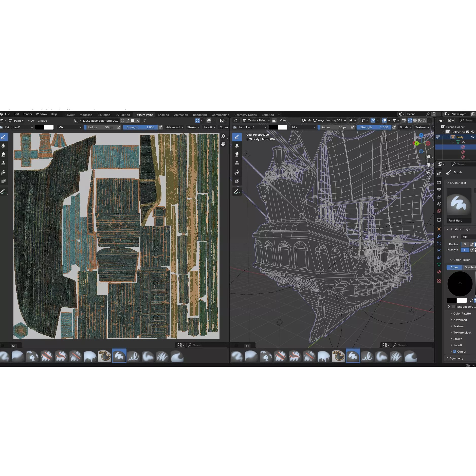Select the Smear tool in the 3D viewport toolbar

237,154
